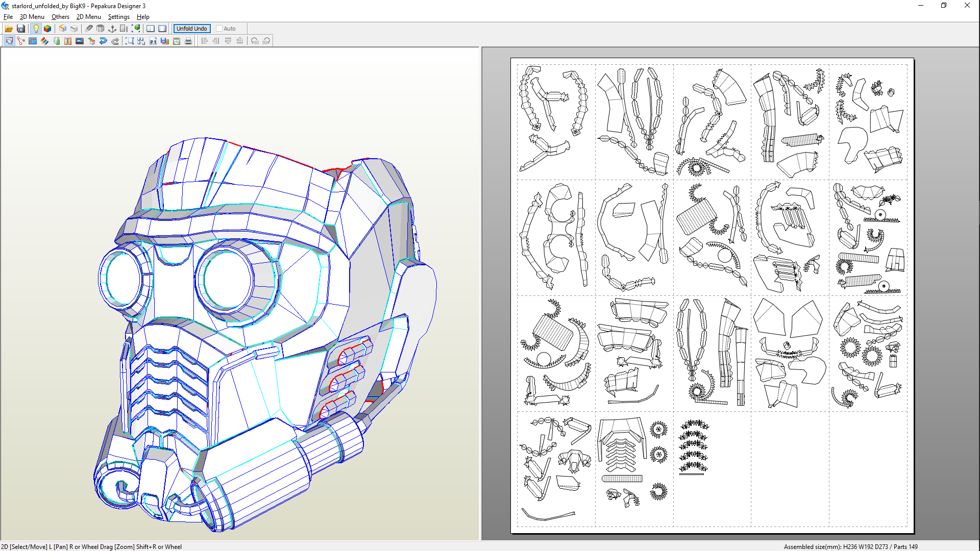Open the 2D Menu
This screenshot has height=551, width=980.
89,17
